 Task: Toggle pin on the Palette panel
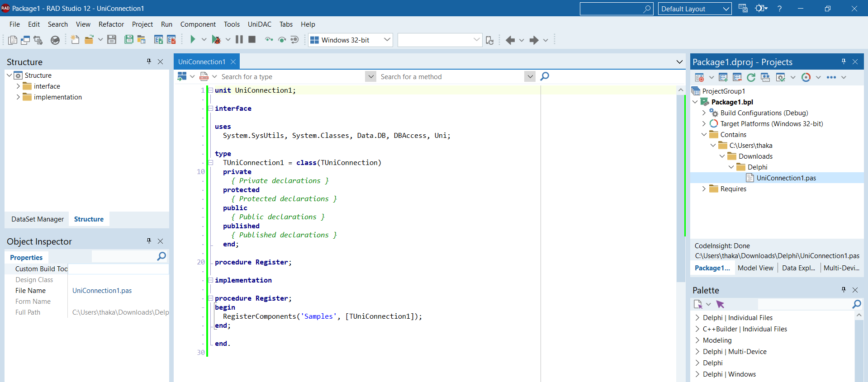(844, 290)
